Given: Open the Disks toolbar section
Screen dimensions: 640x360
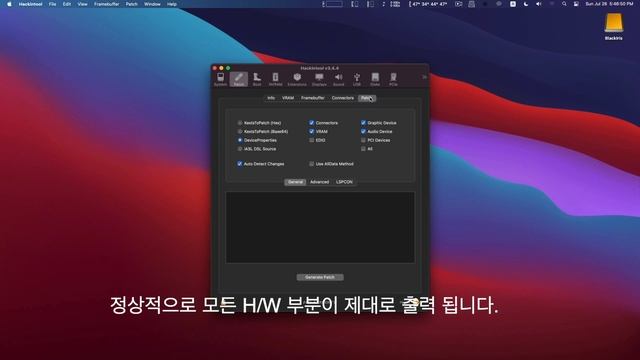Looking at the screenshot, I should coord(375,79).
